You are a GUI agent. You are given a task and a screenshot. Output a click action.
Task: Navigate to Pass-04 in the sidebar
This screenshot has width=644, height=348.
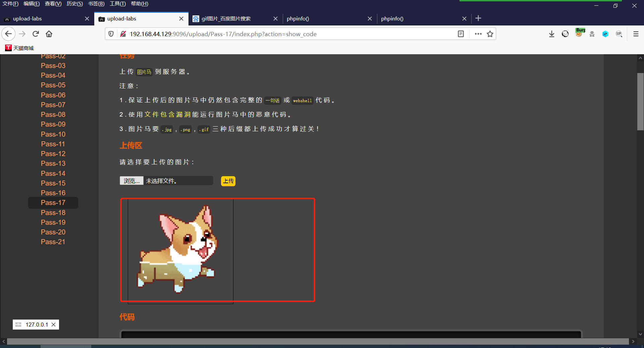pos(53,75)
